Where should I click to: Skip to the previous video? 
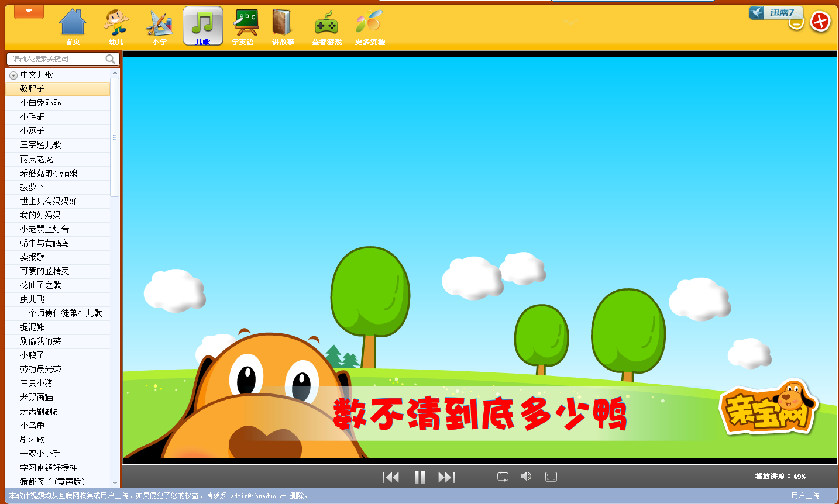coord(391,477)
